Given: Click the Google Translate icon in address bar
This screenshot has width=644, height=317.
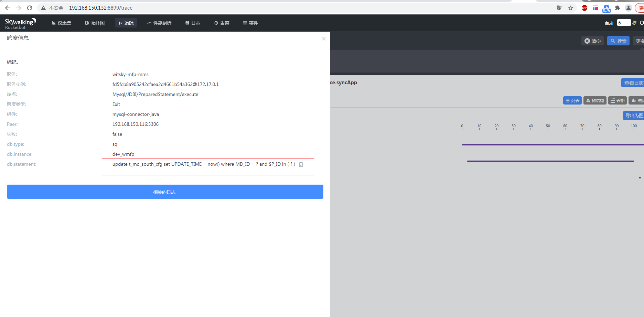Looking at the screenshot, I should coord(559,8).
